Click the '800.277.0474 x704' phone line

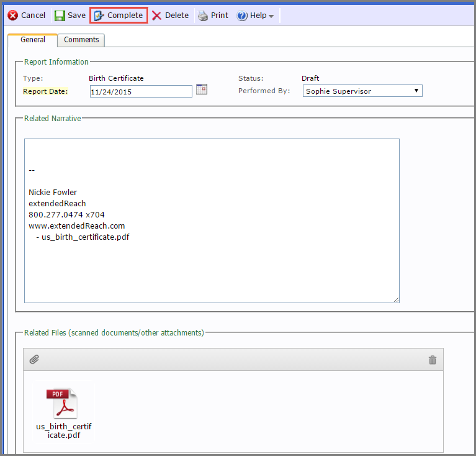coord(66,215)
